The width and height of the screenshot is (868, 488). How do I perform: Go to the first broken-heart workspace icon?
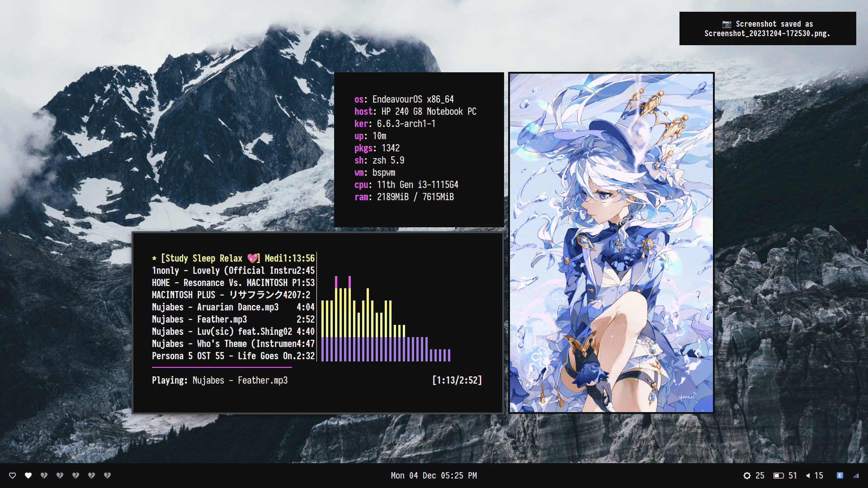[x=44, y=475]
